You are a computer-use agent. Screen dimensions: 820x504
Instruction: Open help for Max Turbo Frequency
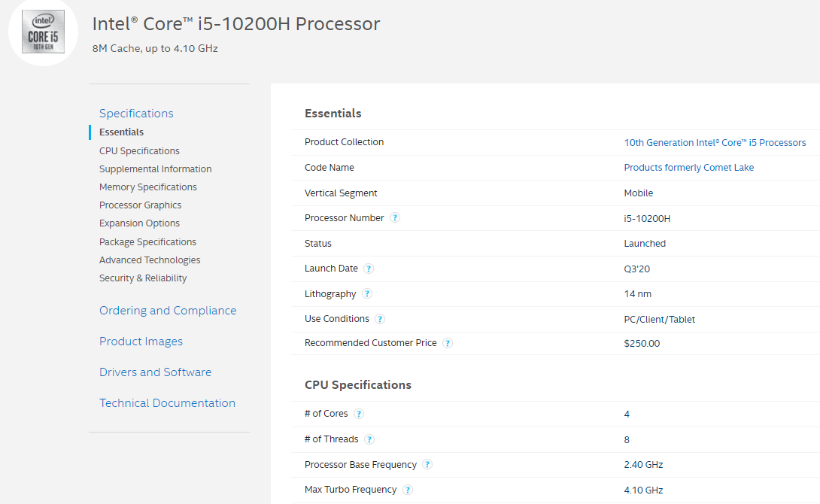(407, 489)
